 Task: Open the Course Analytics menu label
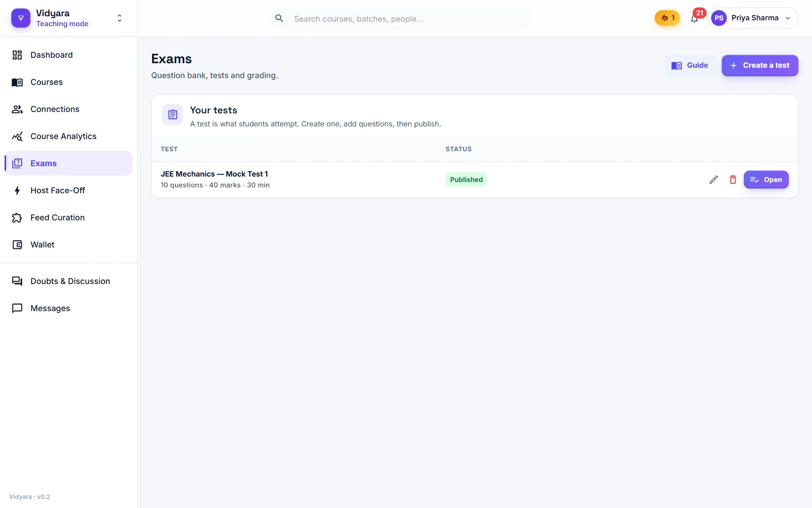[x=63, y=136]
